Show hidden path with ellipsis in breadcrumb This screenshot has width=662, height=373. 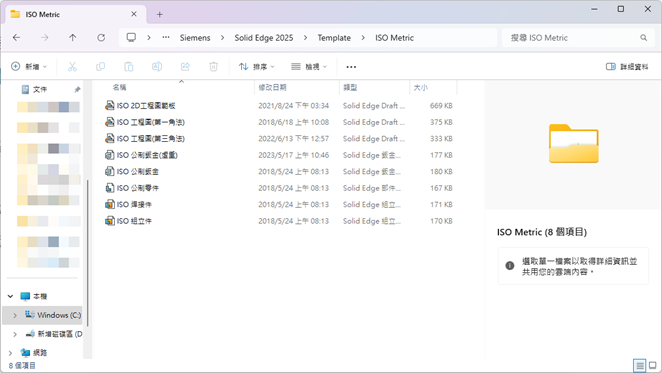(x=166, y=38)
